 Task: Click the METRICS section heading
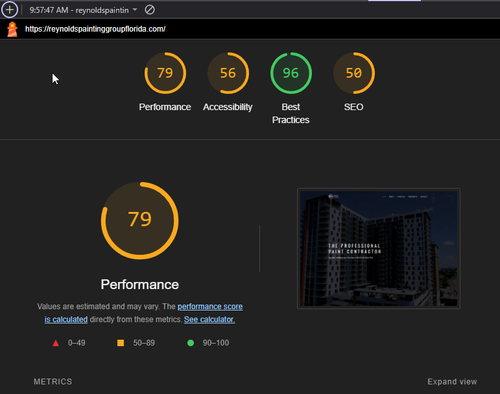point(53,382)
